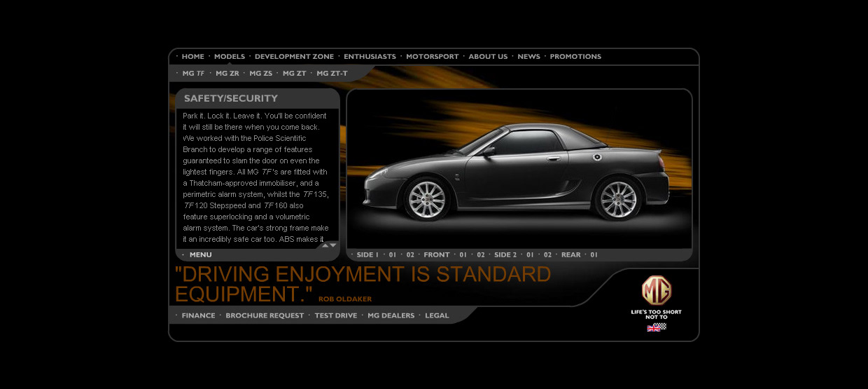Open the LEGAL page
Image resolution: width=868 pixels, height=389 pixels.
click(437, 316)
